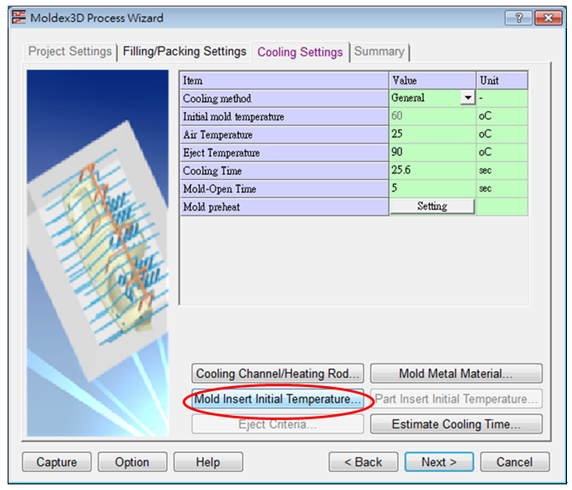
Task: Go to previous step with Back
Action: pos(363,462)
